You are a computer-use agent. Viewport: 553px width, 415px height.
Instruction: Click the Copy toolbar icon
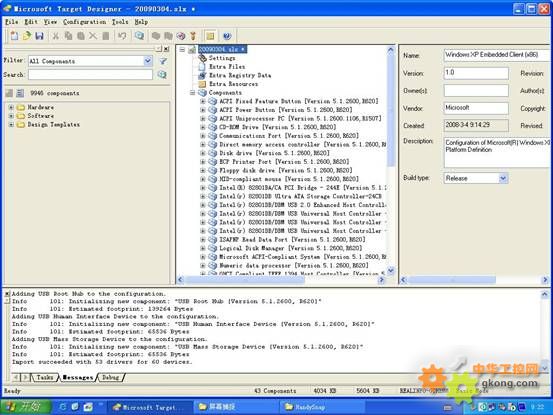click(x=68, y=36)
